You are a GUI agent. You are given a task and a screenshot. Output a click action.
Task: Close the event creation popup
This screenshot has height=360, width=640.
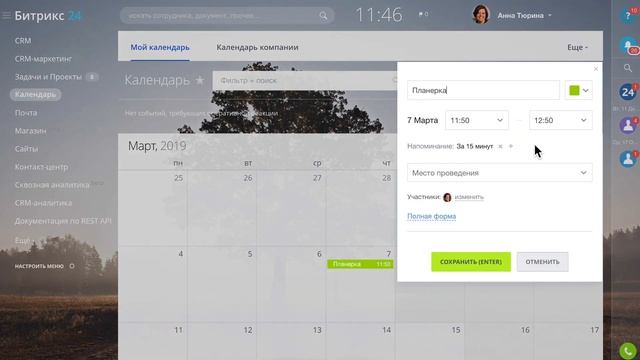point(596,69)
